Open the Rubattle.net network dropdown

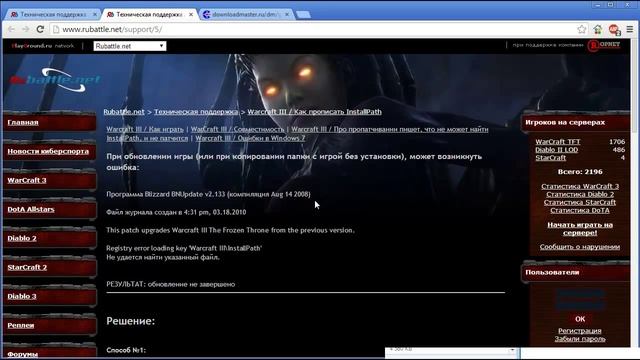[130, 46]
